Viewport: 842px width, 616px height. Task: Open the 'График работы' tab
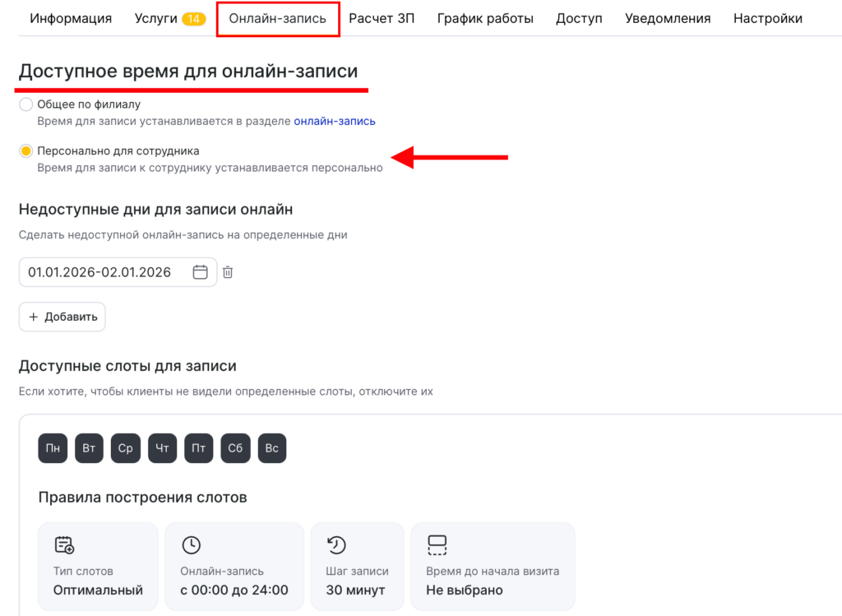coord(485,18)
